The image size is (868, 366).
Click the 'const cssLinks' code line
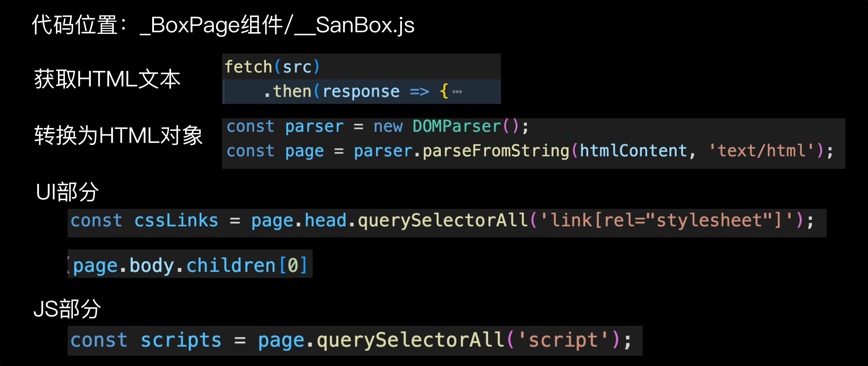point(442,221)
